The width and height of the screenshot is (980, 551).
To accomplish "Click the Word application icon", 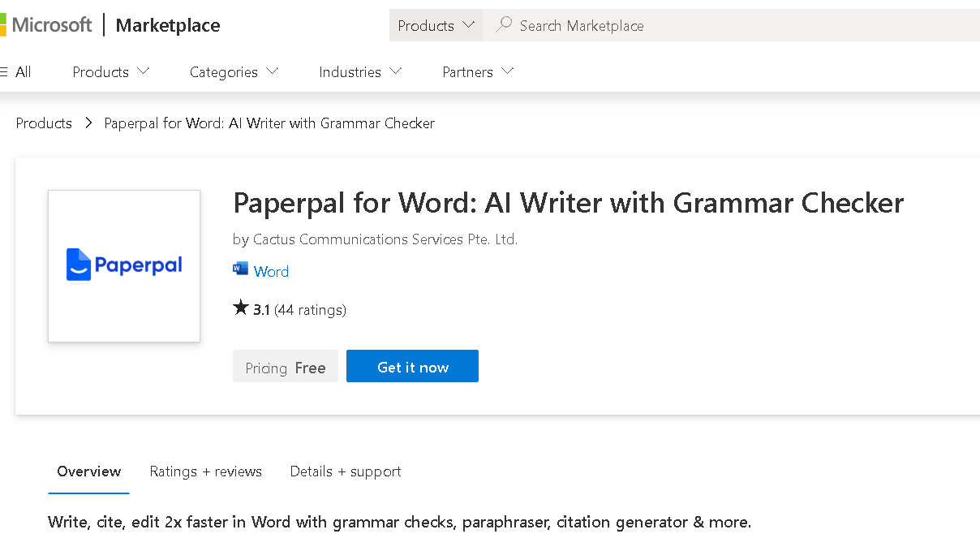I will point(240,269).
